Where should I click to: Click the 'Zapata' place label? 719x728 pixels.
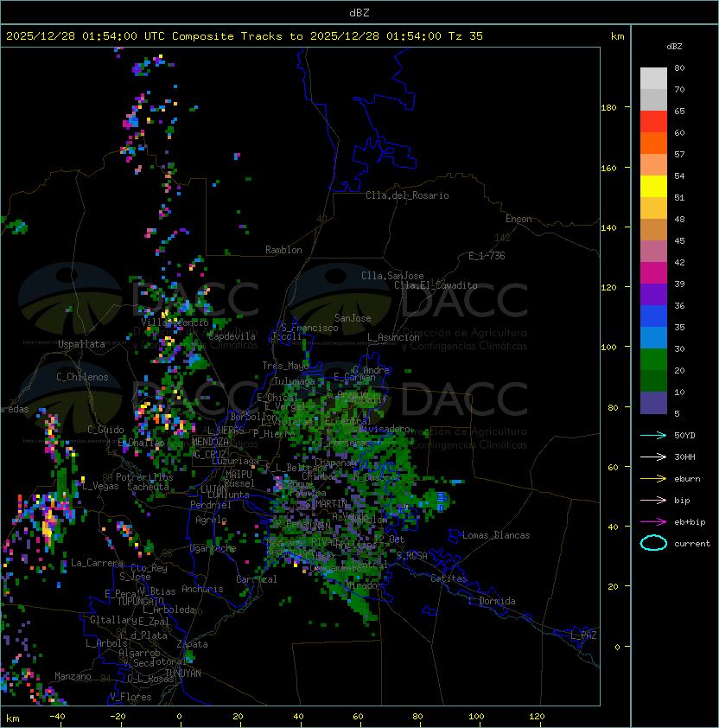pos(192,644)
